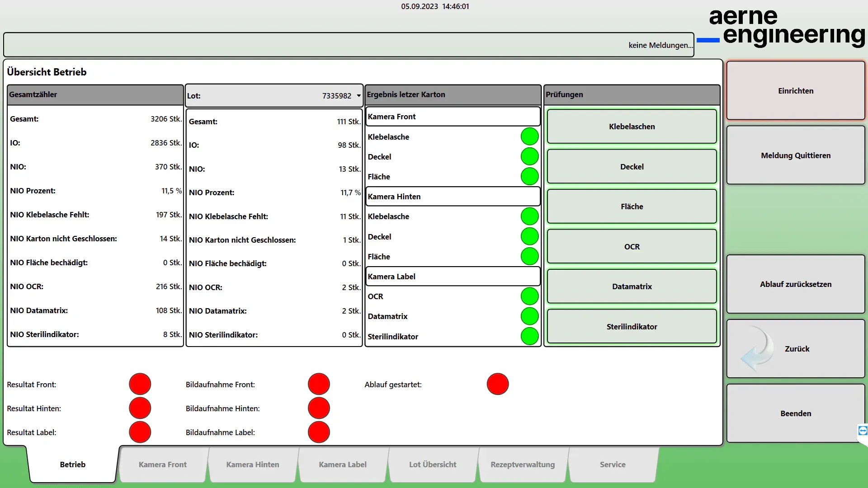This screenshot has height=488, width=868.
Task: Click green OCR status indicator under Kamera Label
Action: [x=529, y=296]
